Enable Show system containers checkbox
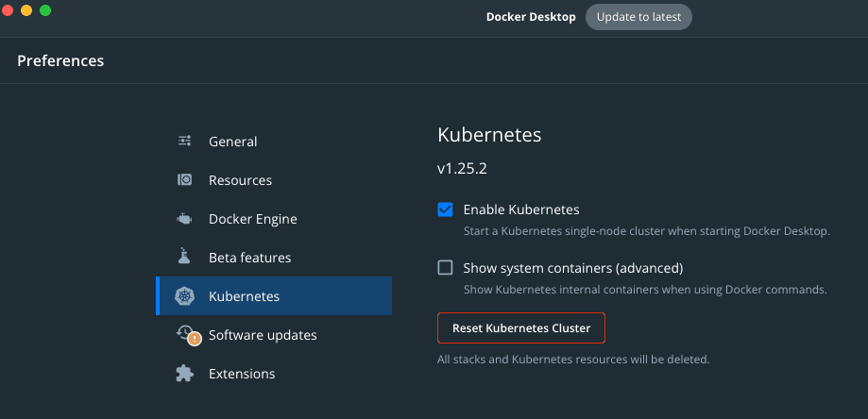The width and height of the screenshot is (868, 419). tap(445, 268)
